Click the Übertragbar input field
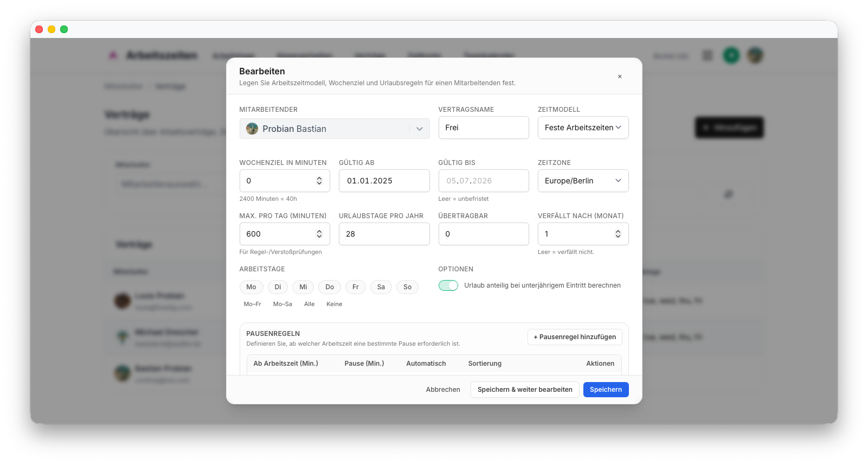868x464 pixels. coord(484,234)
